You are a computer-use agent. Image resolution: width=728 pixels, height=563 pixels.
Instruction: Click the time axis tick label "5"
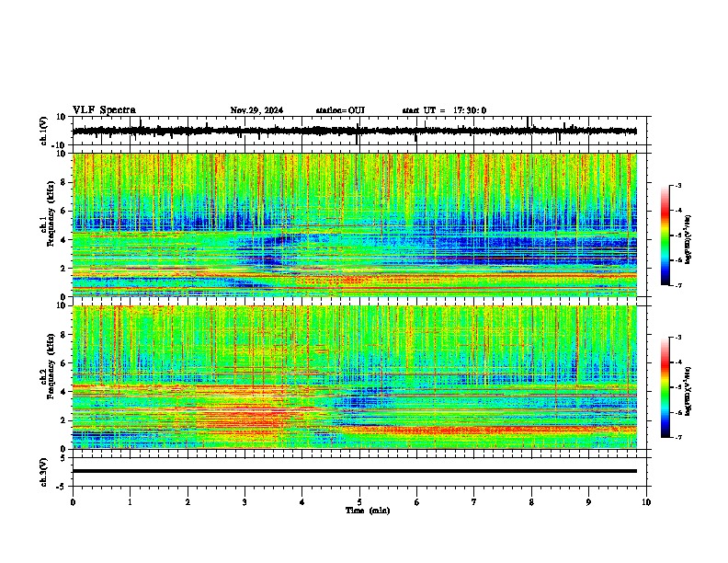(359, 501)
